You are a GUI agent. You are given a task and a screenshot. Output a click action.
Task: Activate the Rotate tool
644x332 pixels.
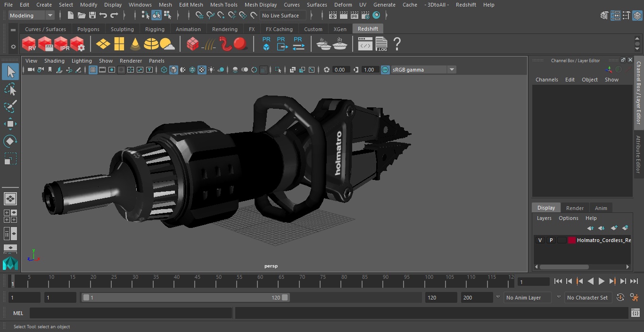pos(10,141)
